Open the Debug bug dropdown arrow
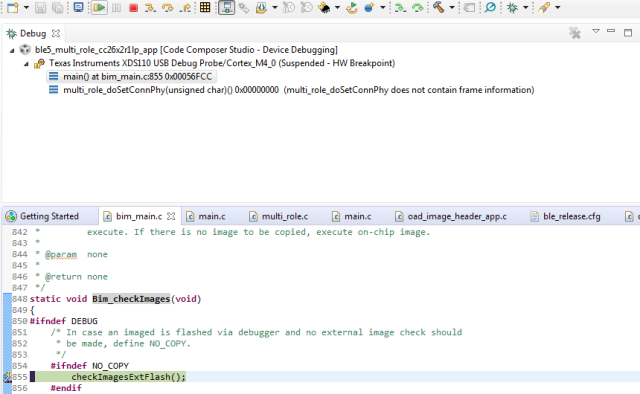This screenshot has width=640, height=394. pyautogui.click(x=526, y=7)
